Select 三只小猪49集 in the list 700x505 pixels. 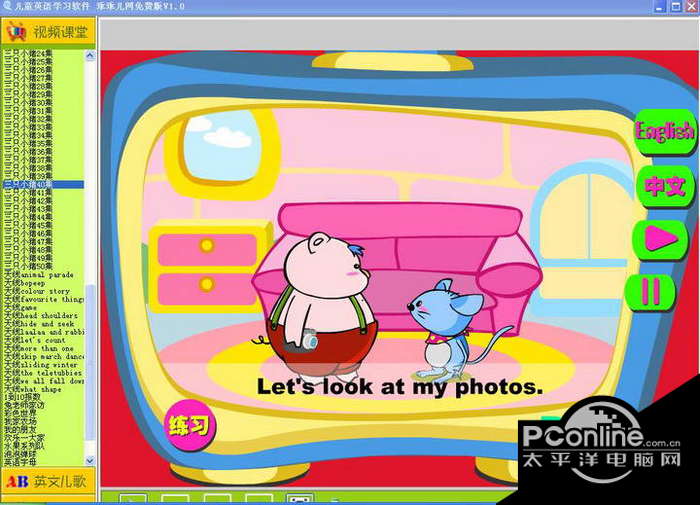pyautogui.click(x=28, y=259)
